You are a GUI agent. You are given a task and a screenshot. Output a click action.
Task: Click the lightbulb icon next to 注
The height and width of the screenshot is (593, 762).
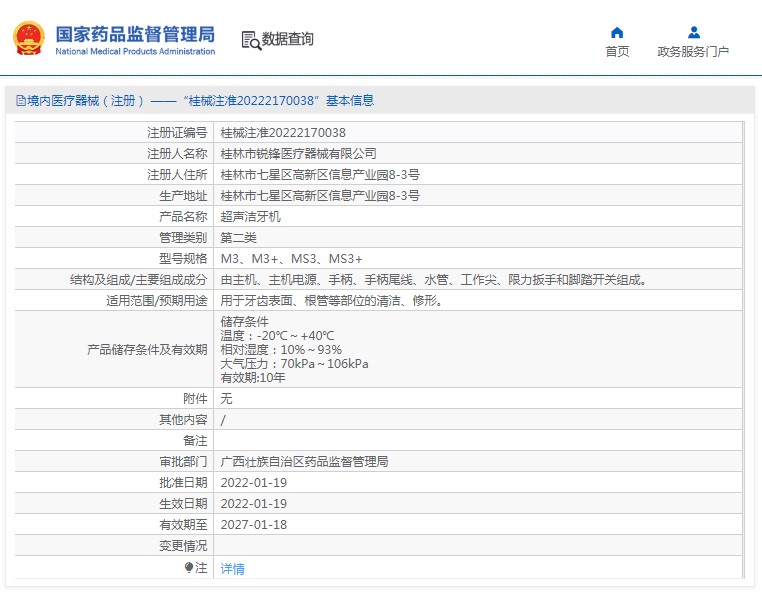[189, 567]
